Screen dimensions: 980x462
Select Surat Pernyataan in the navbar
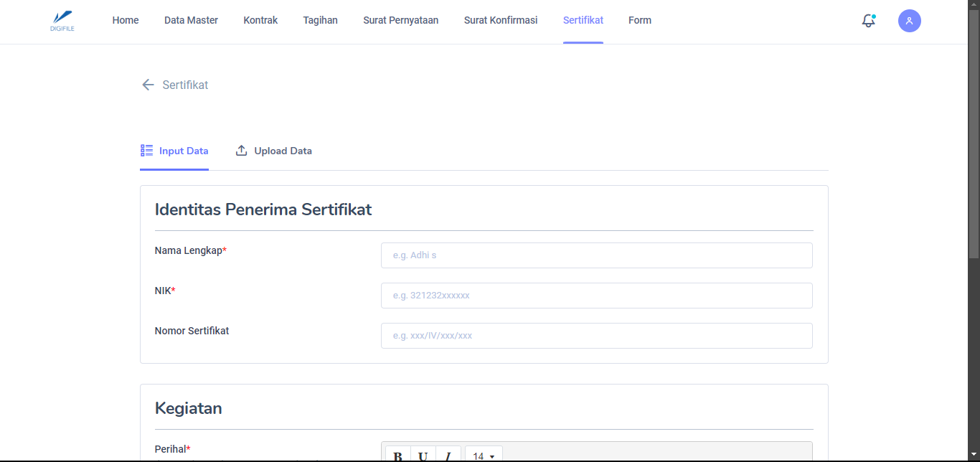[400, 21]
